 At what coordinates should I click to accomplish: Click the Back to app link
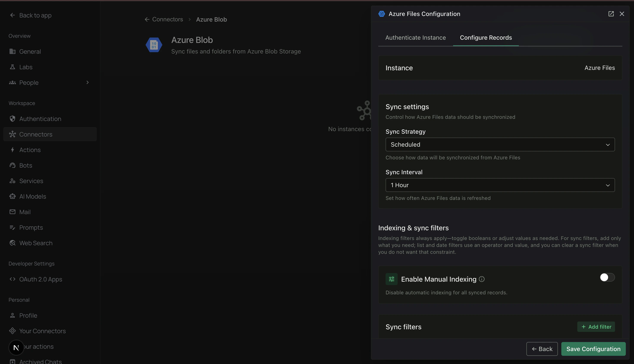pos(36,15)
